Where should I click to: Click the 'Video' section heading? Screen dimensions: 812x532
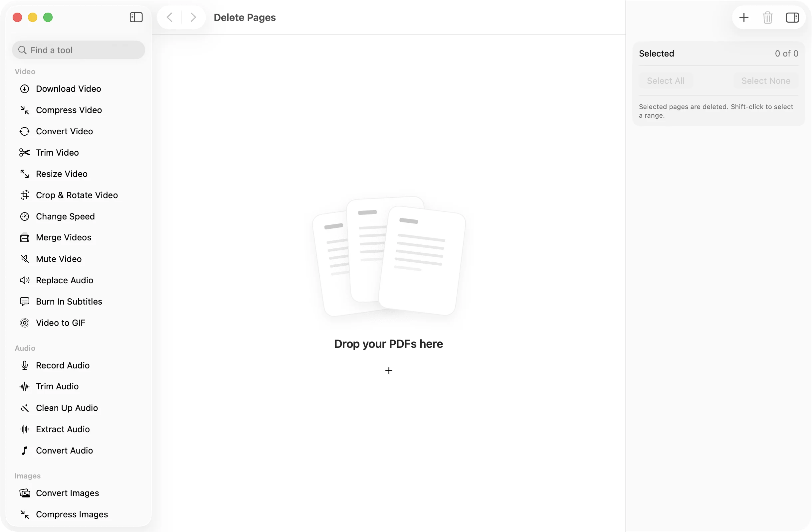pyautogui.click(x=25, y=71)
